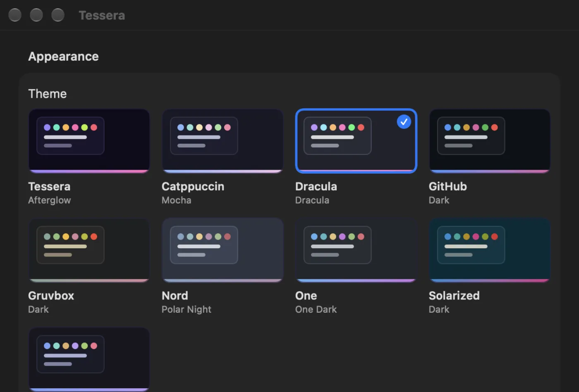Viewport: 579px width, 392px height.
Task: Click the "Dark" subtitle under GitHub
Action: (x=439, y=200)
